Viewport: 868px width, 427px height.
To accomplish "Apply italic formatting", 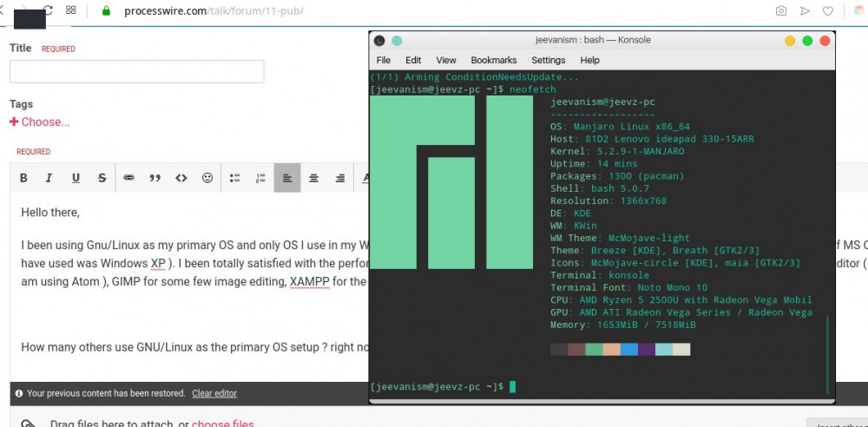I will [x=49, y=178].
